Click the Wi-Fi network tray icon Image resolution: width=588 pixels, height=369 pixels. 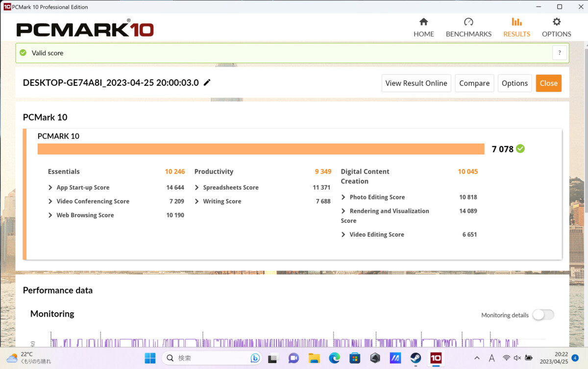click(506, 358)
